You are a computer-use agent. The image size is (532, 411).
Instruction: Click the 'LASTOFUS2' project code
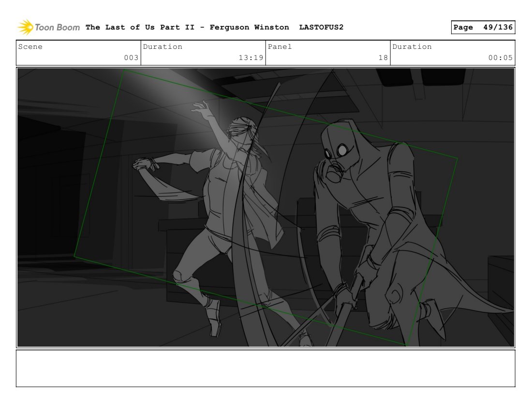(x=321, y=27)
